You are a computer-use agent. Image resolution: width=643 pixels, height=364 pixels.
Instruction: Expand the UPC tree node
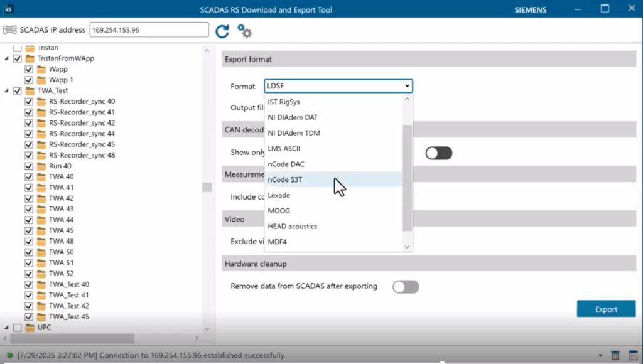point(5,327)
